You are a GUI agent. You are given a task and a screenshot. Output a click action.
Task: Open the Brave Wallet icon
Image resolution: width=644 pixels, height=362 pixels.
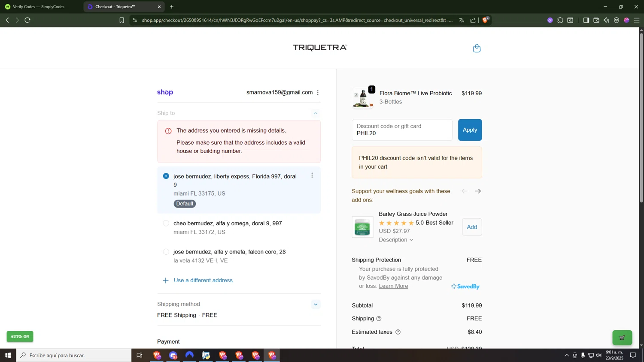(596, 20)
